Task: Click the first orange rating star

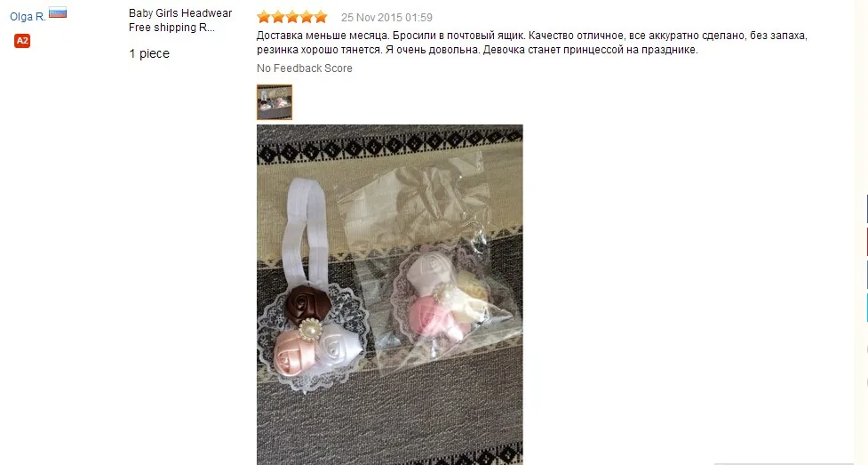Action: coord(264,17)
